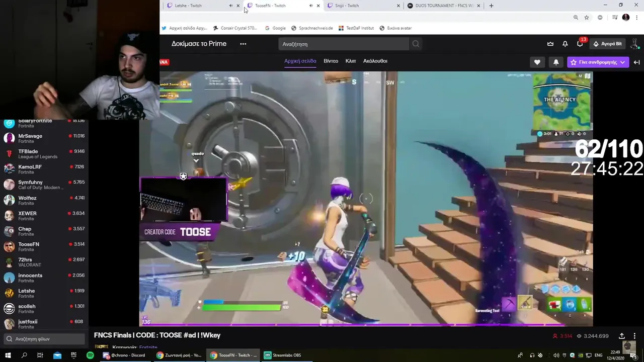Open Epic Games Launcher from taskbar

74,355
